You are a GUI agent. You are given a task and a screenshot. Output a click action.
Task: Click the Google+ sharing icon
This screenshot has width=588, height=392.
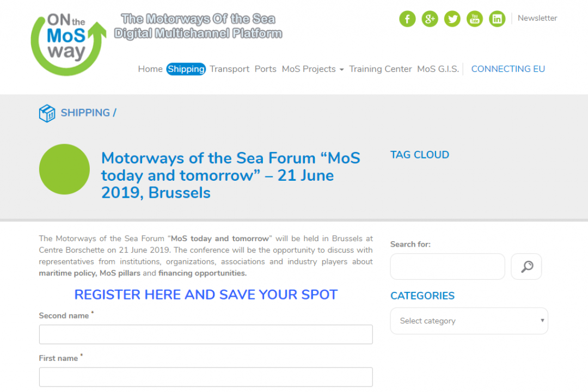coord(430,19)
